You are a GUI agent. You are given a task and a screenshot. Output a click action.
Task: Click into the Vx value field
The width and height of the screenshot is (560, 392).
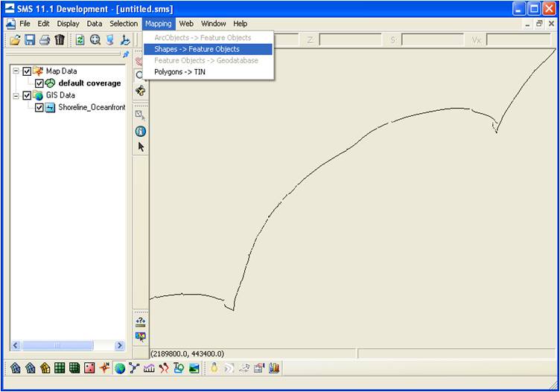(x=518, y=40)
